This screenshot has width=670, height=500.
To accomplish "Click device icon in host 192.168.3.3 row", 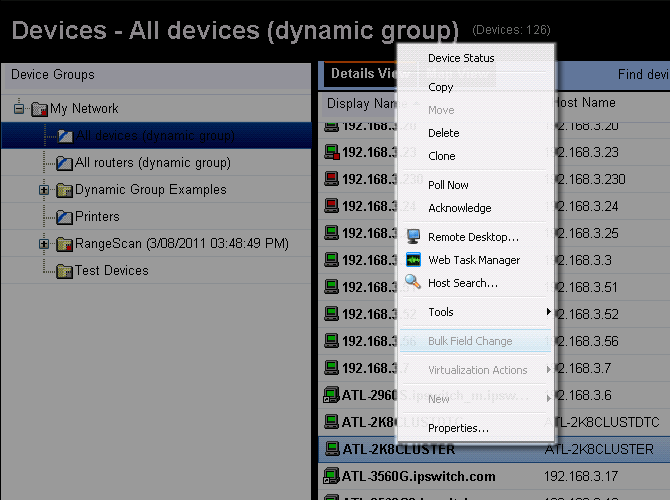I will click(332, 260).
